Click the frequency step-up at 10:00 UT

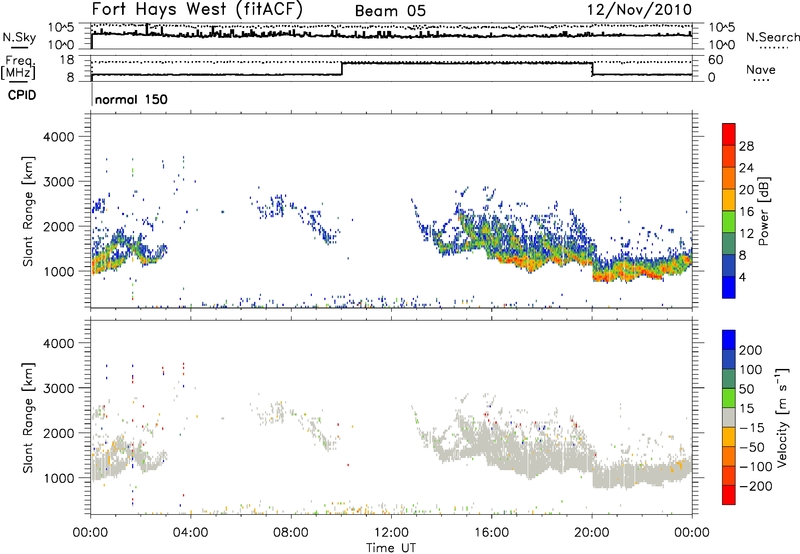[x=342, y=69]
